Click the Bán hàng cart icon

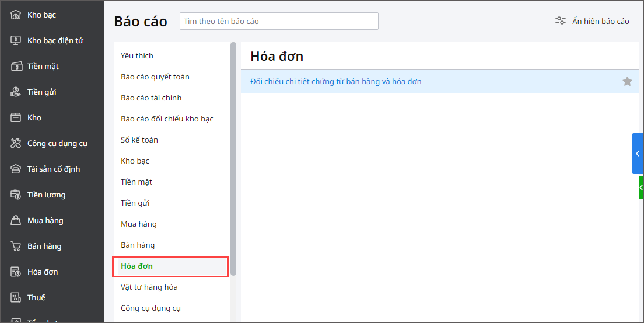16,246
